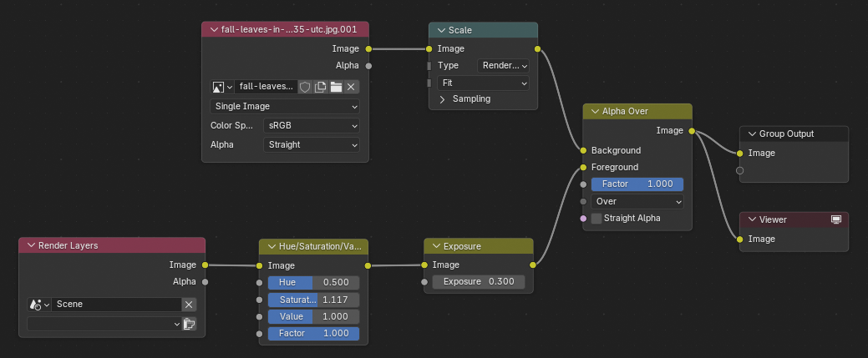Enable the Straight Alpha checkbox
This screenshot has width=868, height=358.
tap(596, 219)
